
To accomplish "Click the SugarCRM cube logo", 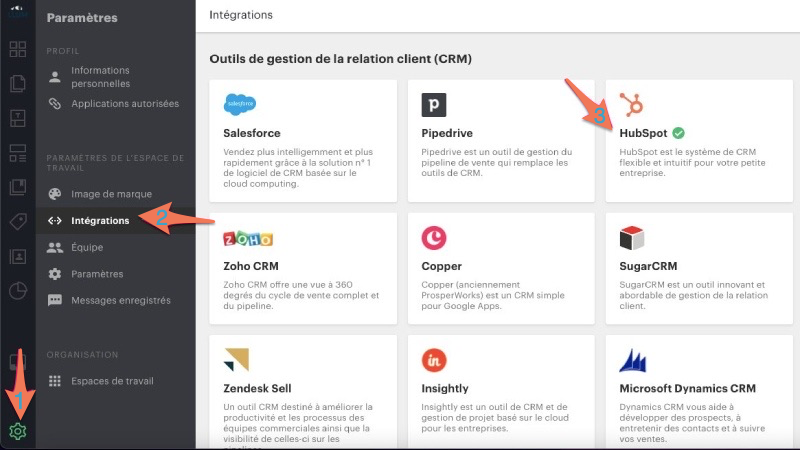I will (632, 238).
